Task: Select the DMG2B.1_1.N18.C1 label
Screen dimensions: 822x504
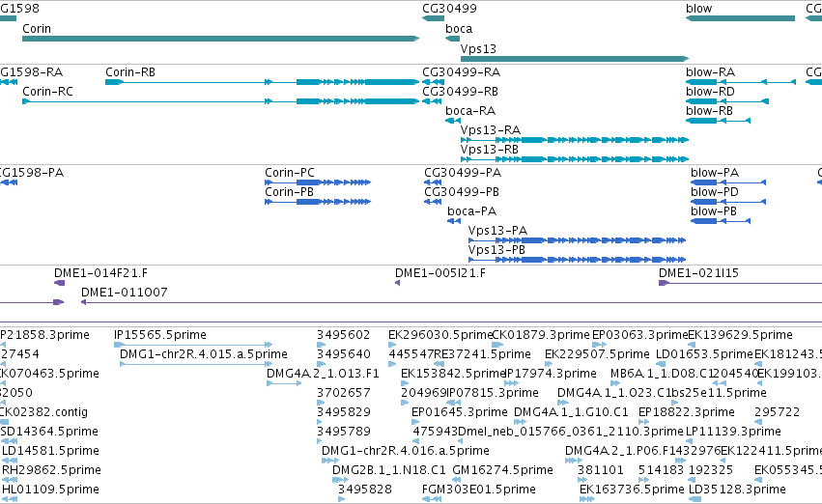Action: click(389, 470)
